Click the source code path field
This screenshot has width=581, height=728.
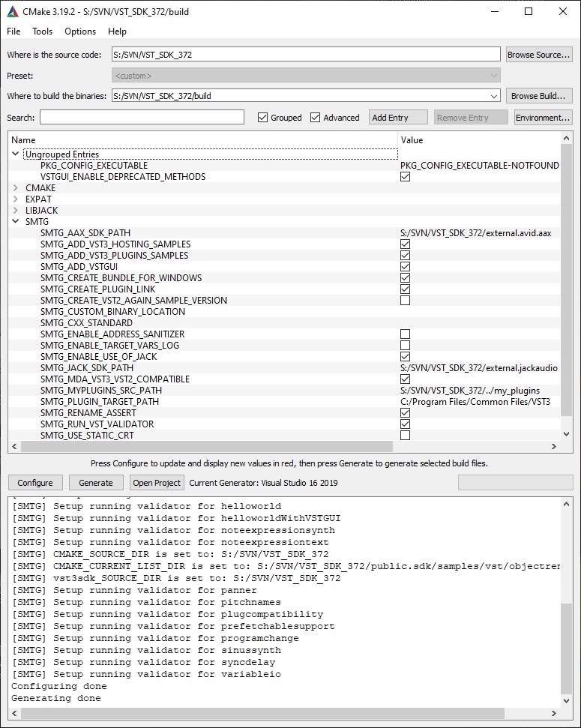306,55
